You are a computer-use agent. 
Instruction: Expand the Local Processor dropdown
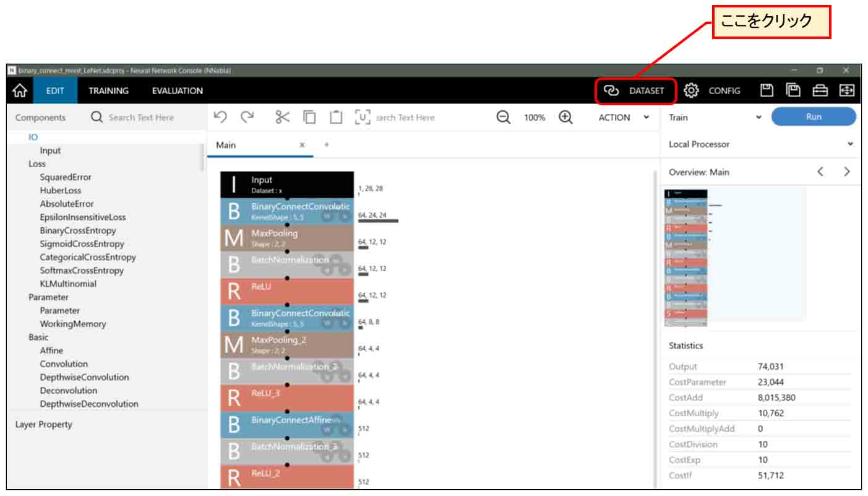click(x=760, y=144)
